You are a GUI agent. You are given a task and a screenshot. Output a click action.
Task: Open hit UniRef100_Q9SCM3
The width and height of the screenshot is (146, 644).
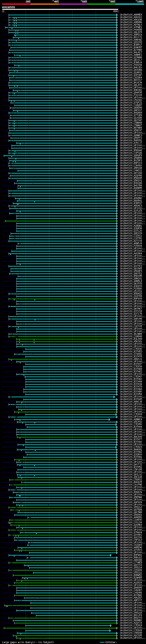coord(131,42)
